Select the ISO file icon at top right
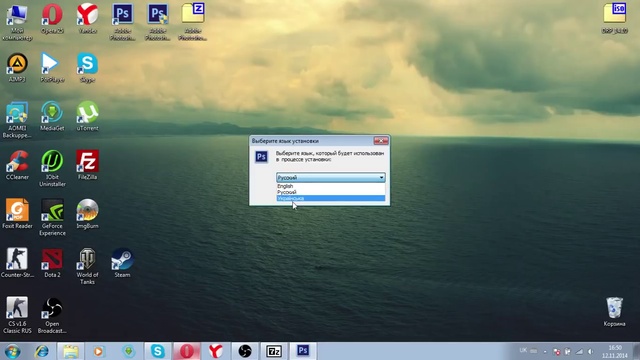 [x=614, y=19]
